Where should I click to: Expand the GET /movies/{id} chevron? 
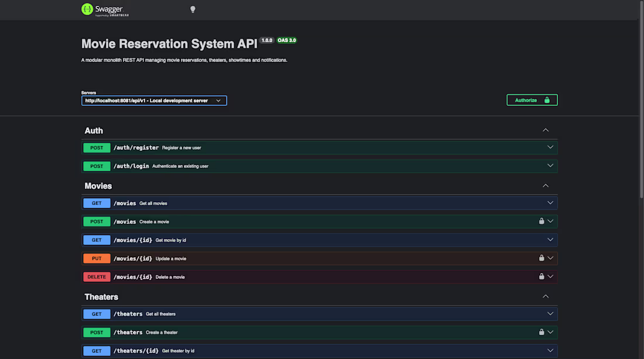pyautogui.click(x=550, y=240)
